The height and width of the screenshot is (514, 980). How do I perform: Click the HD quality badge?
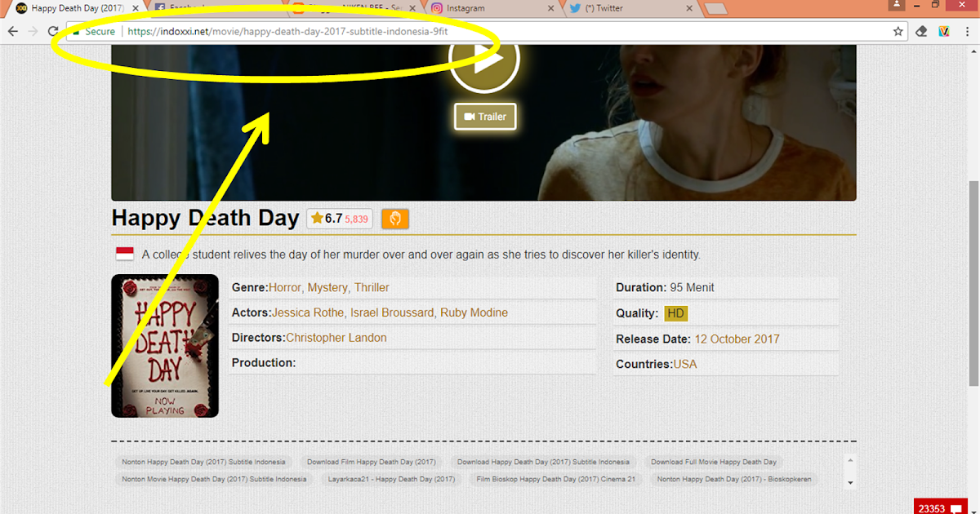click(676, 313)
